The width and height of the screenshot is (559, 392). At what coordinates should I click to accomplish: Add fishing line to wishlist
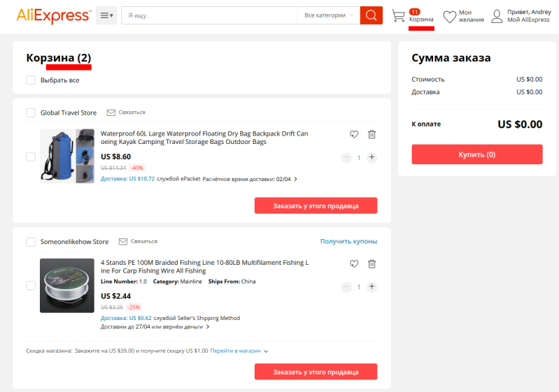[x=354, y=263]
